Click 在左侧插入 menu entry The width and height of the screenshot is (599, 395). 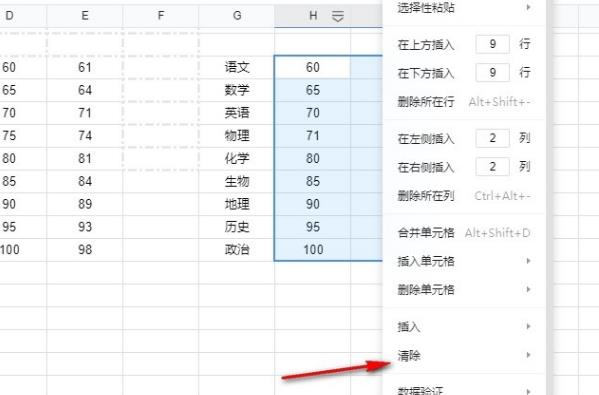[x=426, y=139]
